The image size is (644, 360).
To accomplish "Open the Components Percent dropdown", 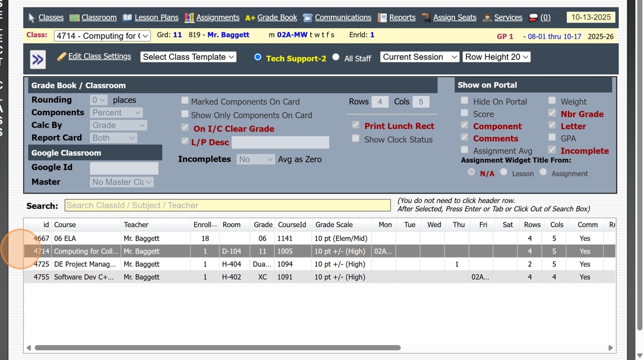I will point(116,113).
